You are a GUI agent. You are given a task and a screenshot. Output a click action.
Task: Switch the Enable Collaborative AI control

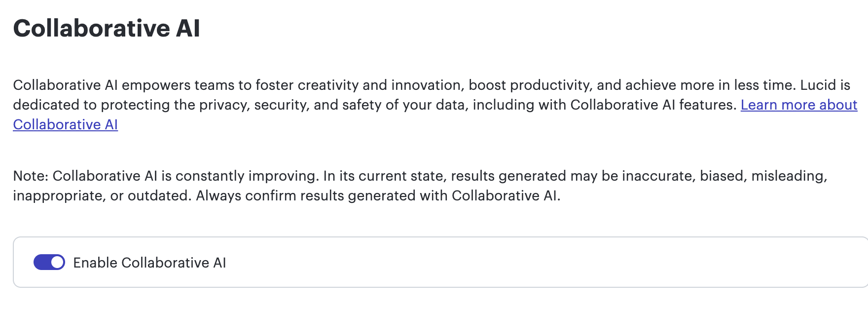48,262
